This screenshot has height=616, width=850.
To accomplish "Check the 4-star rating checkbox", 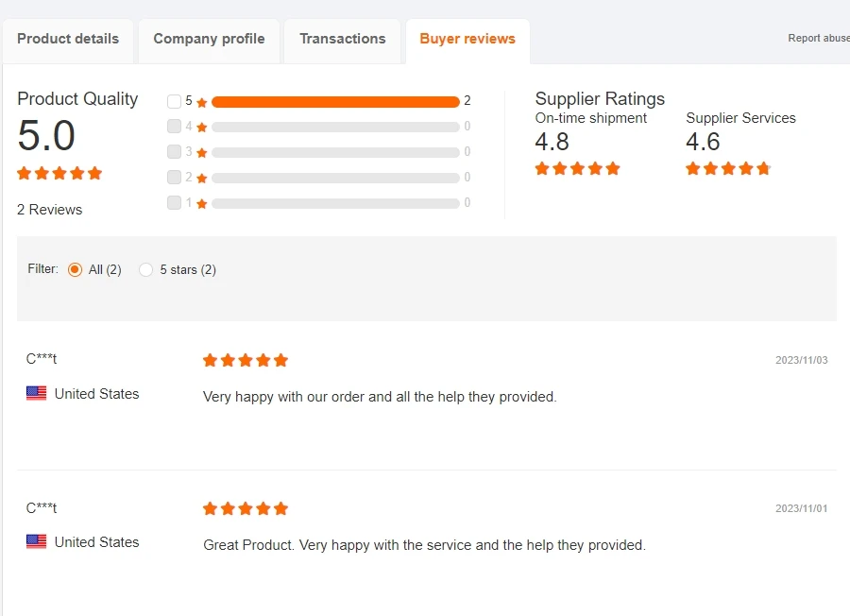I will click(x=174, y=127).
